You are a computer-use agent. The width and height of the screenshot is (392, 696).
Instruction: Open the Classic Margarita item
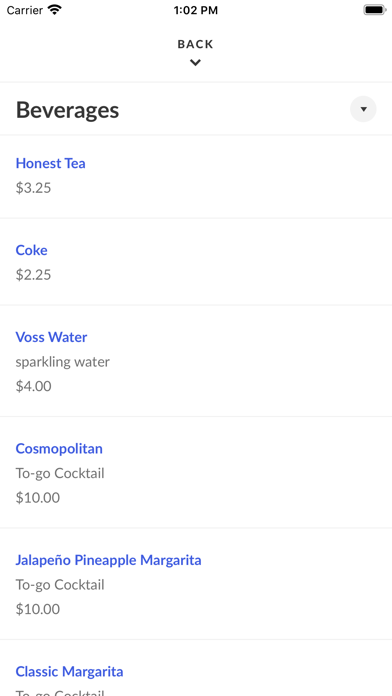click(69, 672)
